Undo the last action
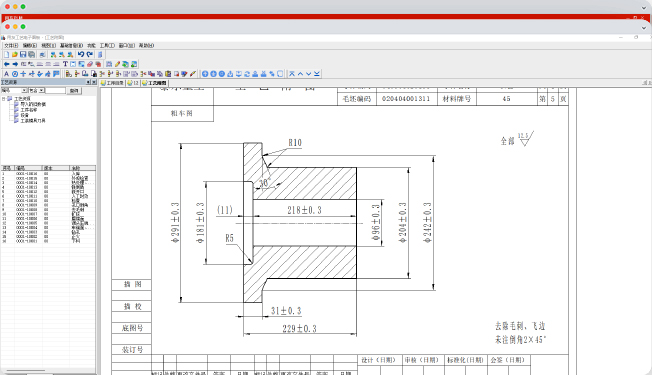 (x=81, y=54)
